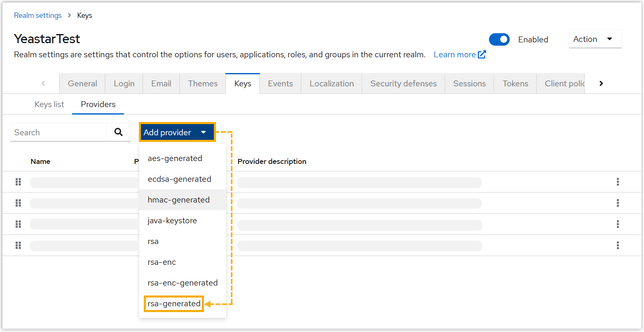Select rsa-generated from provider list
This screenshot has height=332, width=644.
(174, 303)
